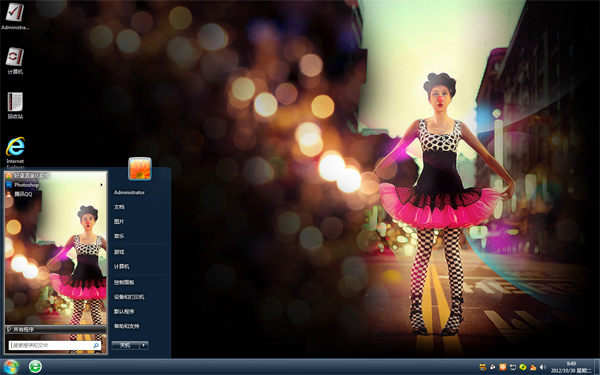Open the shutdown options arrow
This screenshot has height=375, width=600.
pyautogui.click(x=144, y=345)
